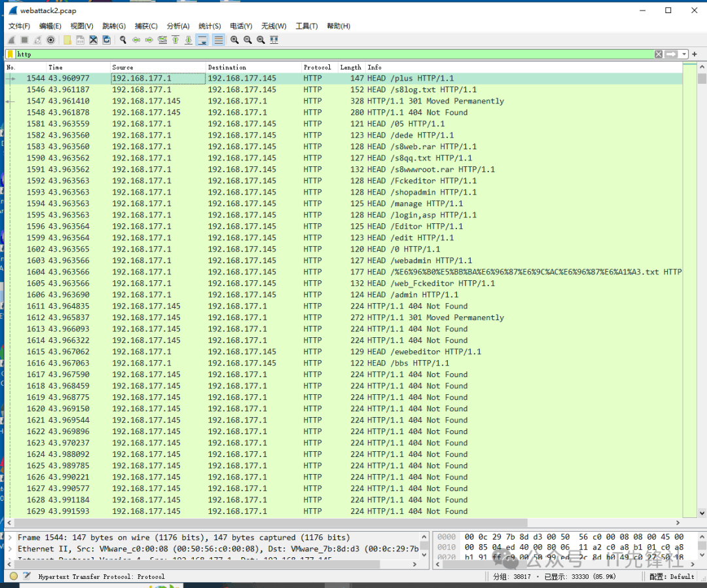The width and height of the screenshot is (707, 588).
Task: Click the reload capture file icon
Action: (106, 40)
